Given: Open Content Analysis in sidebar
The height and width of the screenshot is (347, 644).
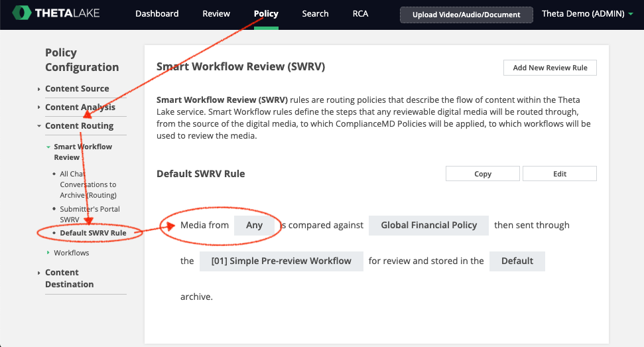Looking at the screenshot, I should pos(80,107).
